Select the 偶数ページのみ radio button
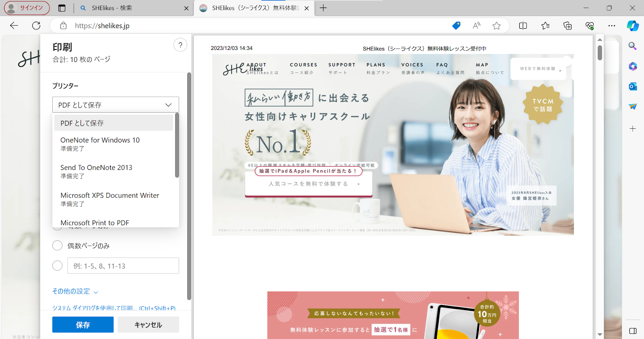The image size is (644, 339). [x=58, y=246]
